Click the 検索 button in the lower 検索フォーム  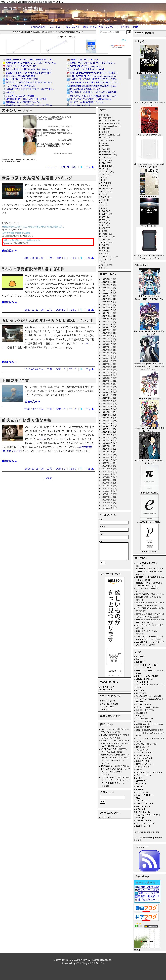(x=102, y=802)
